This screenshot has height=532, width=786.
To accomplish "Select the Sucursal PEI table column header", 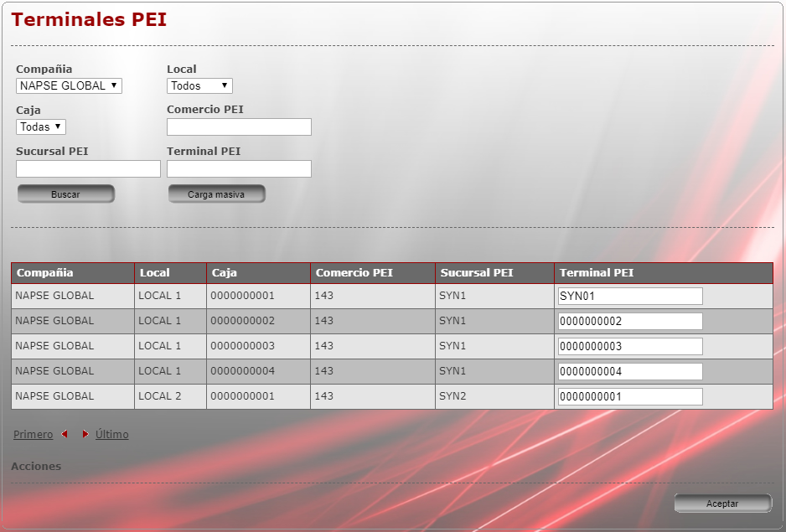I will click(x=494, y=273).
